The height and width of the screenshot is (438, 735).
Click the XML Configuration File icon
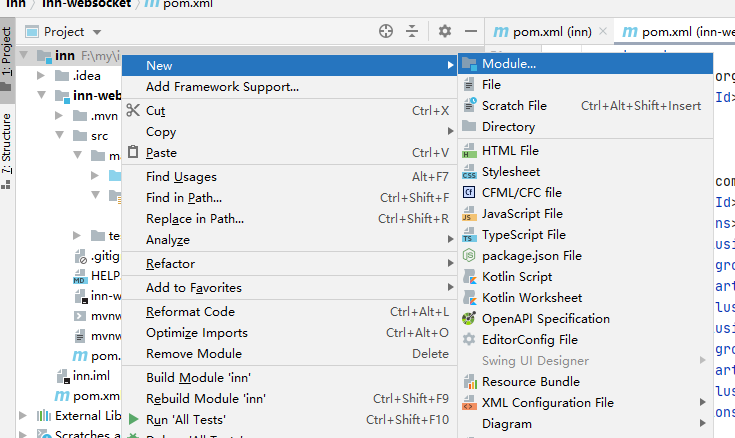[469, 402]
